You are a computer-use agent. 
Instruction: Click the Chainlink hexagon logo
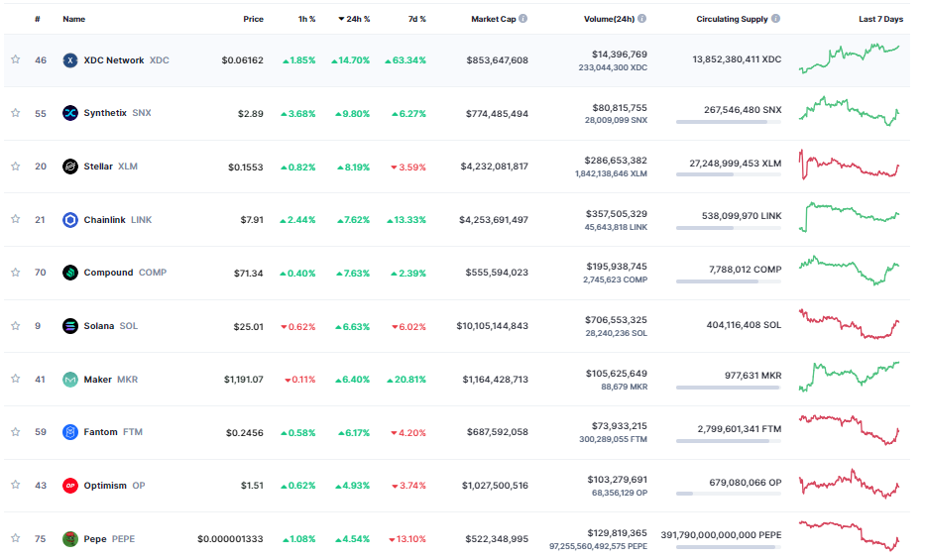tap(70, 220)
